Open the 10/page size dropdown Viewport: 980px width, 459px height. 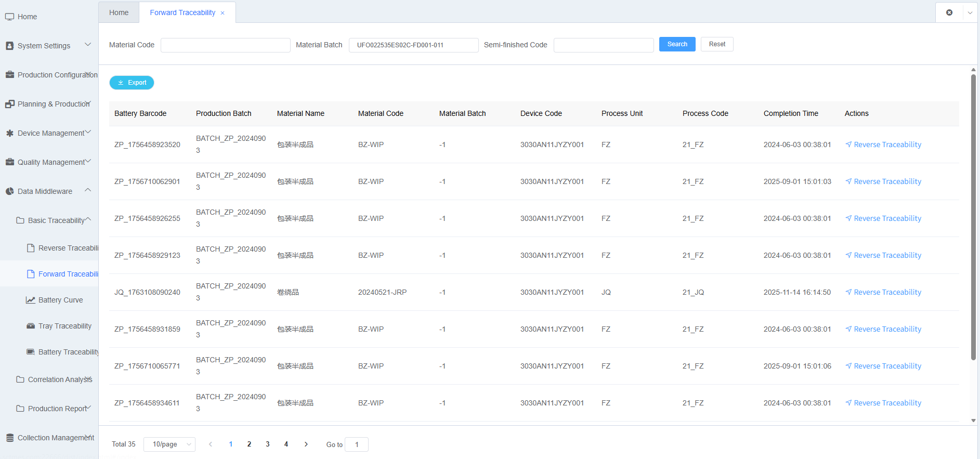169,444
